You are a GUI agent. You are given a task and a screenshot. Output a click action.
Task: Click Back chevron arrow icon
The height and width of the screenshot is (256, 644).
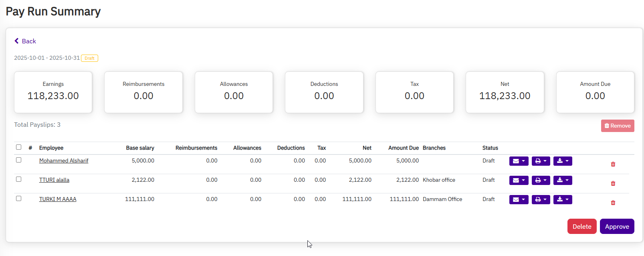point(16,41)
